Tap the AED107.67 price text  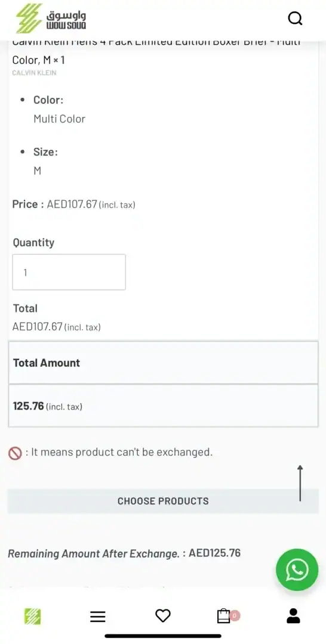pos(72,204)
